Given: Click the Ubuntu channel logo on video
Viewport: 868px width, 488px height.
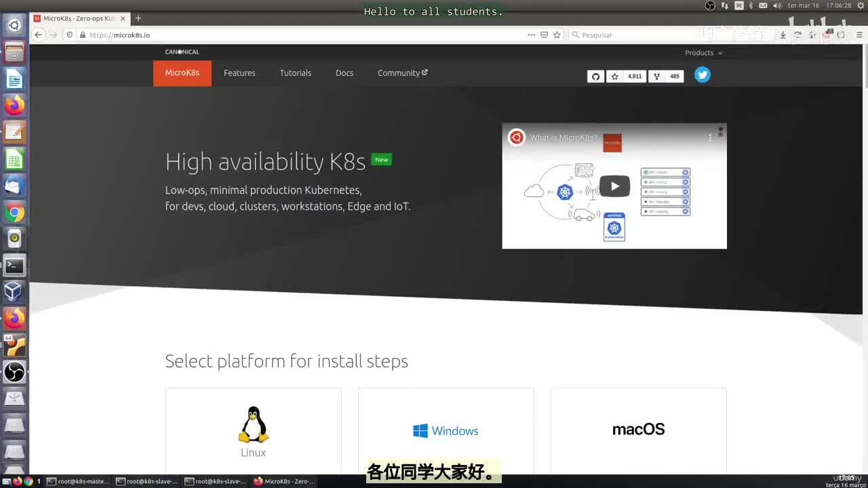Looking at the screenshot, I should click(517, 138).
